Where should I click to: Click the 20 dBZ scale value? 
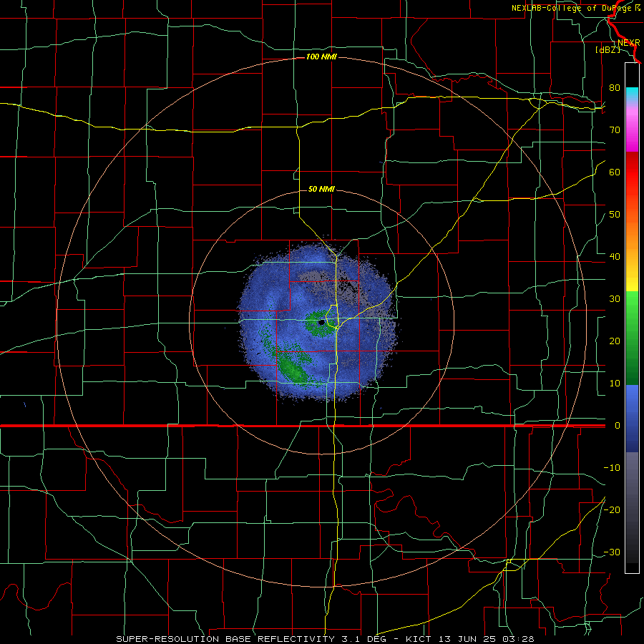point(615,341)
